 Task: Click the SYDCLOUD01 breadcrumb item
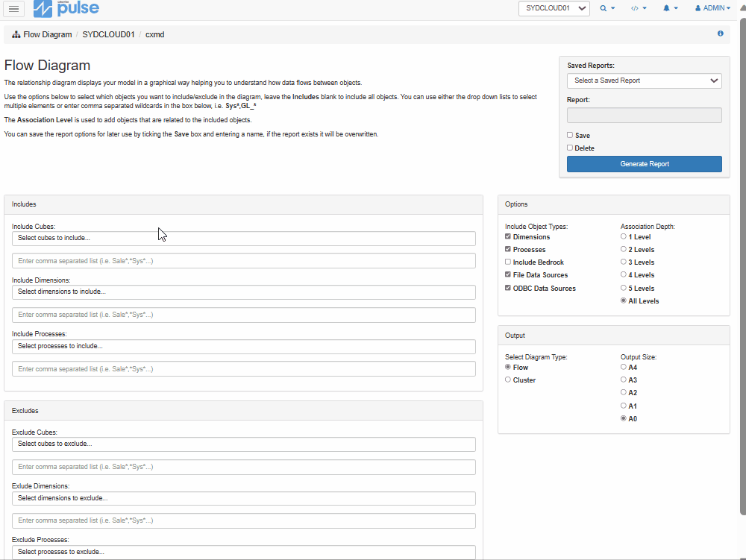click(x=109, y=34)
